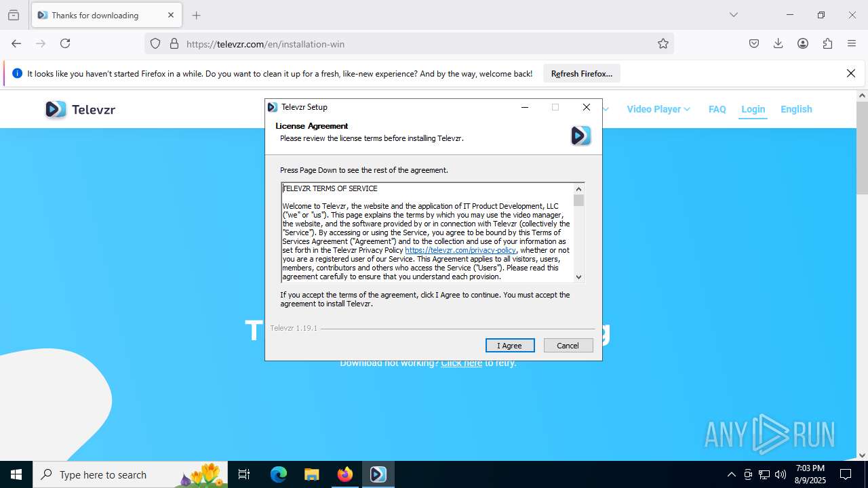Go forward in browser history

coord(41,43)
